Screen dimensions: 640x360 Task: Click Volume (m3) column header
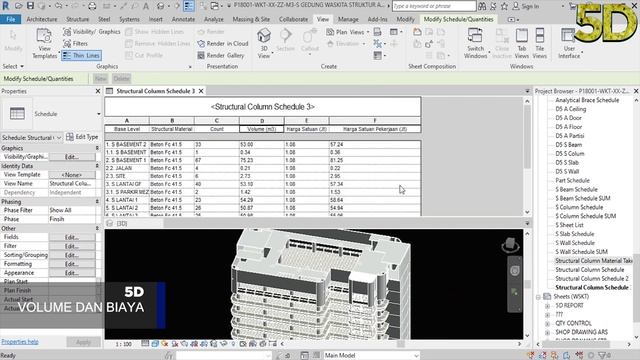(x=262, y=129)
